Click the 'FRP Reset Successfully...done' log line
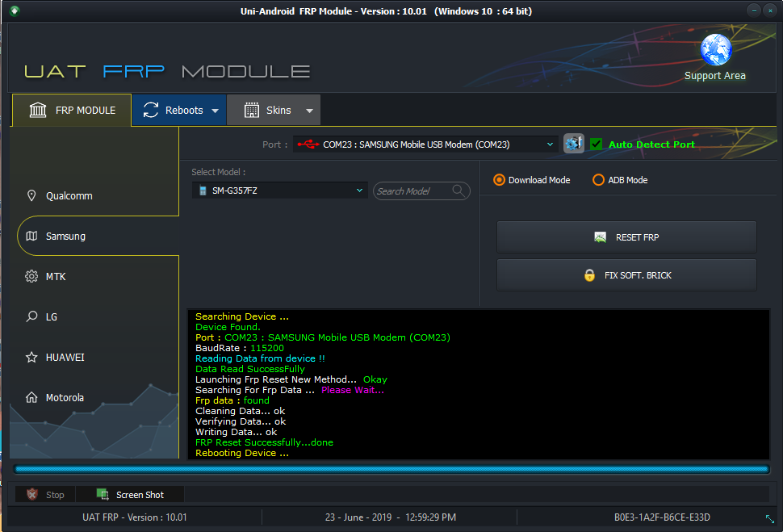Viewport: 783px width, 532px height. point(264,442)
